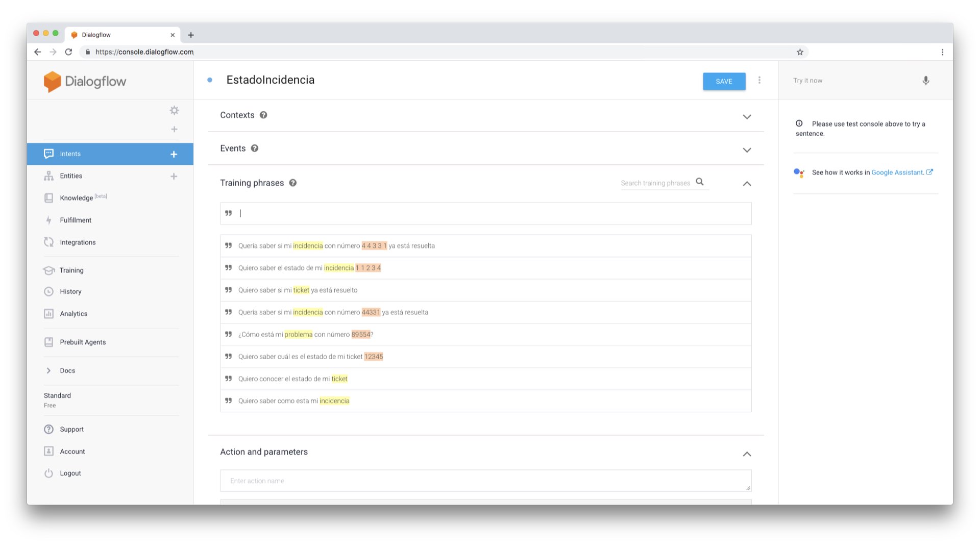This screenshot has width=980, height=551.
Task: Collapse the Action and parameters section
Action: [x=747, y=454]
